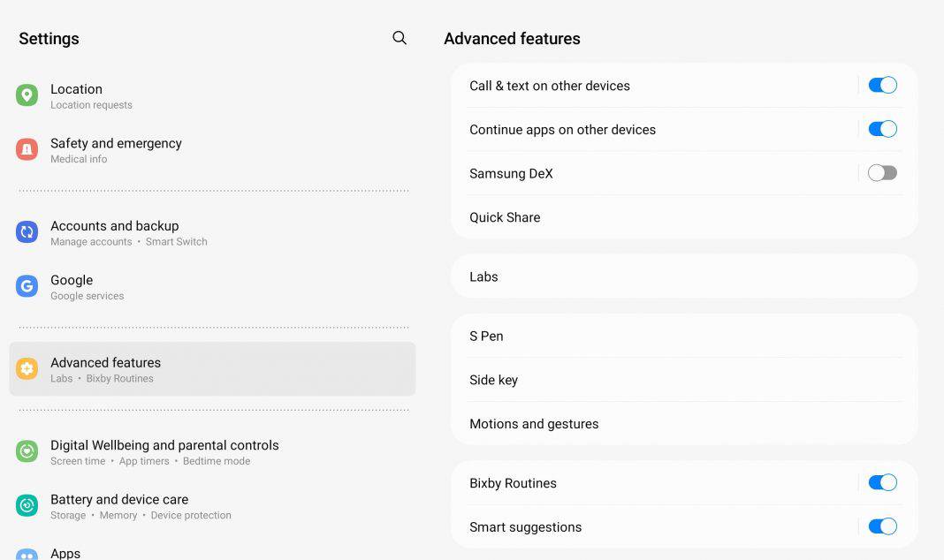The image size is (944, 560).
Task: Disable Smart suggestions
Action: (882, 526)
